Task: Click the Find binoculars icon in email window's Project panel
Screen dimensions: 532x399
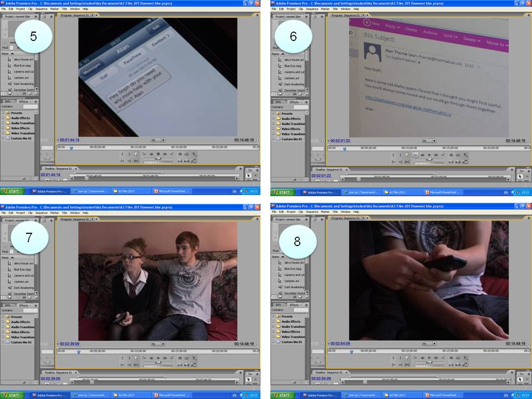Action: pyautogui.click(x=295, y=94)
